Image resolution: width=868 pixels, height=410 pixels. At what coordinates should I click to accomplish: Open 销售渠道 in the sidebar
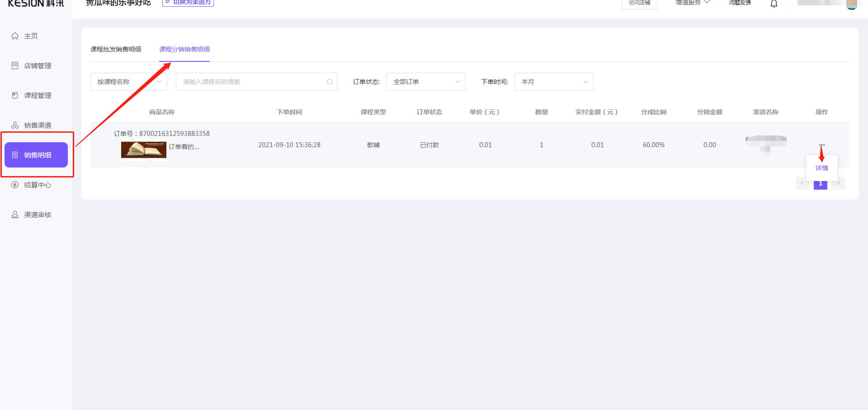(37, 126)
